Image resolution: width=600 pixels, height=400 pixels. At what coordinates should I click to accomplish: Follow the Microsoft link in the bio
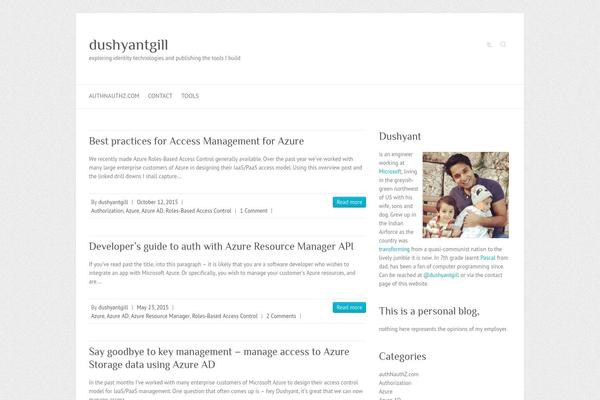pyautogui.click(x=390, y=171)
